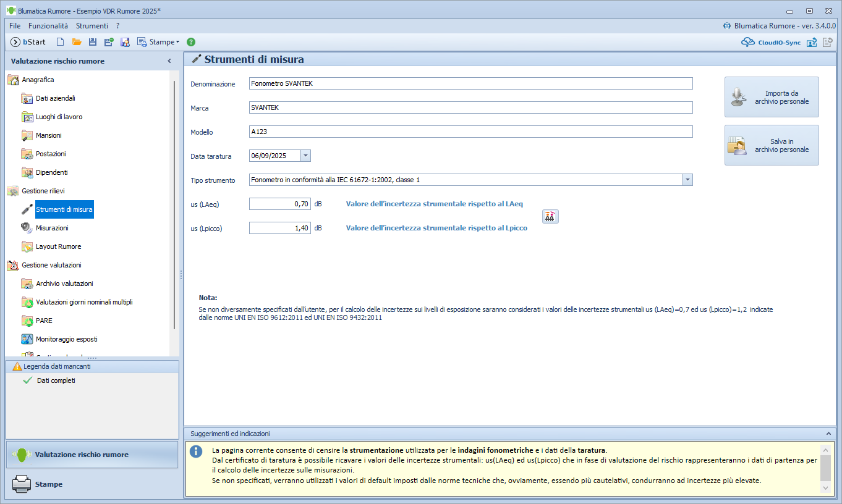This screenshot has width=842, height=504.
Task: Click the sidebar tree vertical scrollbar
Action: (174, 204)
